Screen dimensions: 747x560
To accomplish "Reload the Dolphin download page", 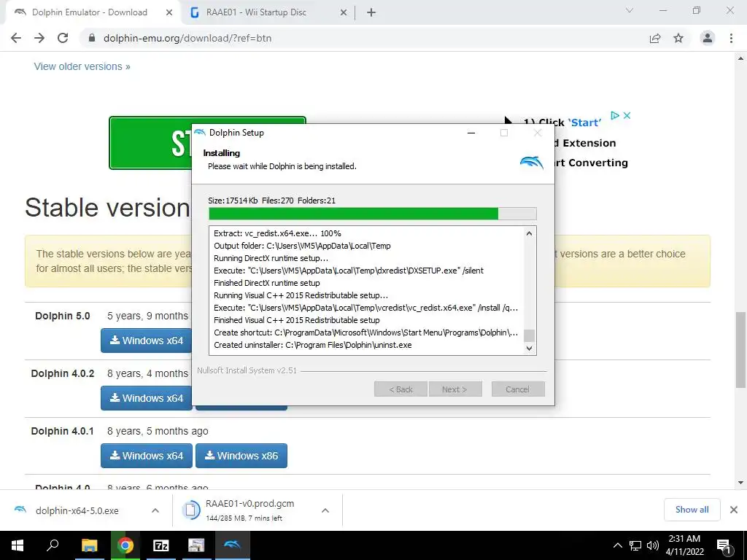I will click(63, 38).
